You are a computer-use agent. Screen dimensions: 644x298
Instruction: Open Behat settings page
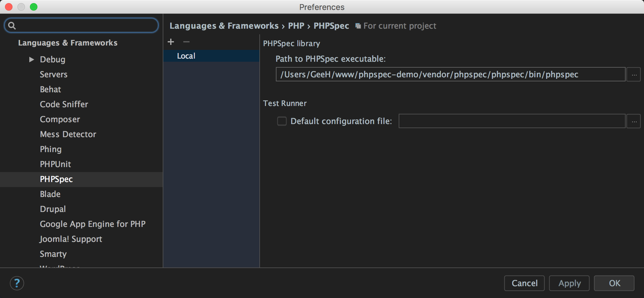coord(50,89)
